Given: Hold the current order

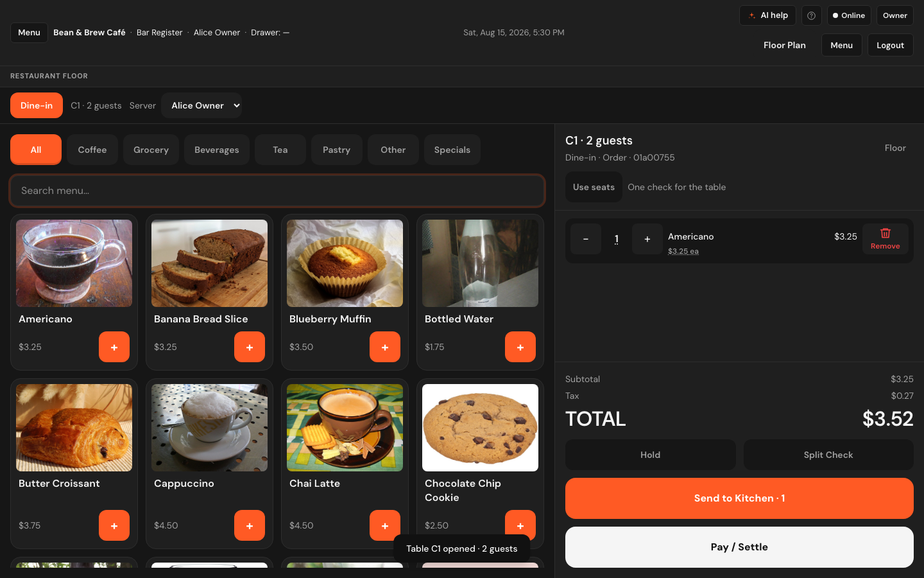Looking at the screenshot, I should 651,455.
